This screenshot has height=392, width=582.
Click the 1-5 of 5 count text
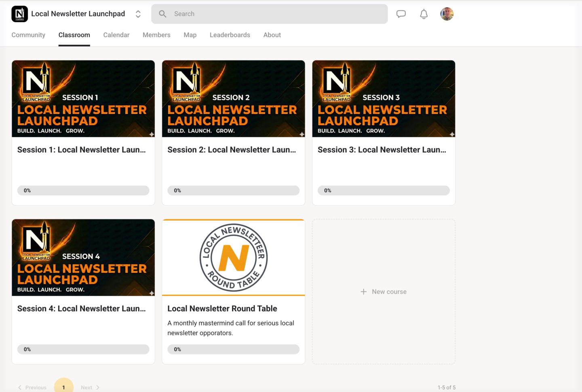[446, 387]
